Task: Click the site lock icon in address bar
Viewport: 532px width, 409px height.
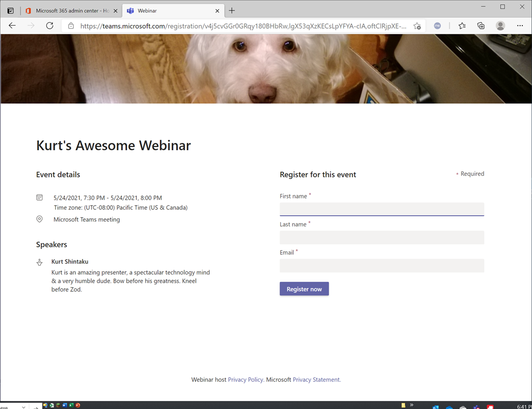Action: [x=71, y=26]
